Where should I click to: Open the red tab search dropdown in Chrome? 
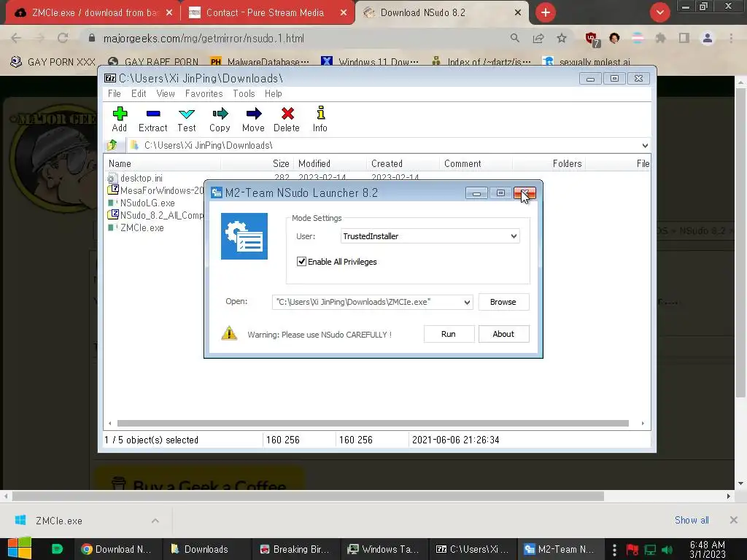pyautogui.click(x=659, y=12)
